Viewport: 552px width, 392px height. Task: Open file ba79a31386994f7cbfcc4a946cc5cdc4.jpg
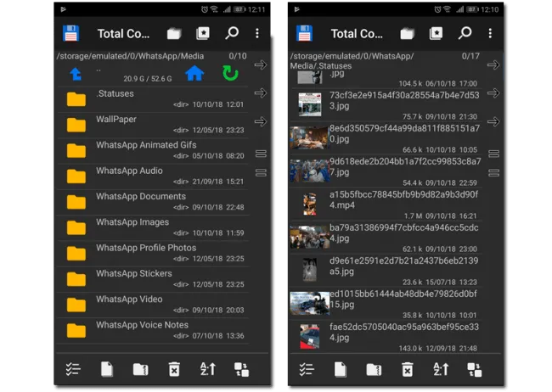coord(386,238)
